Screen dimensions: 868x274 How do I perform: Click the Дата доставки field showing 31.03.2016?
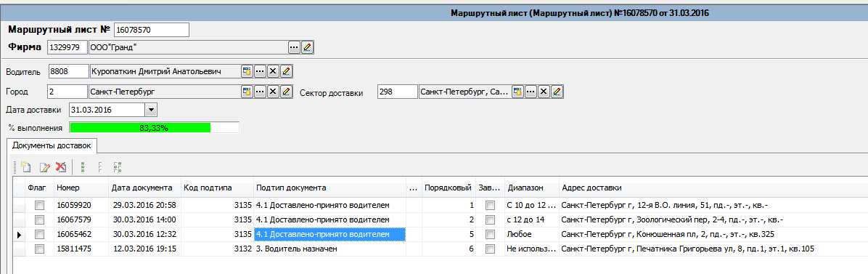coord(107,110)
